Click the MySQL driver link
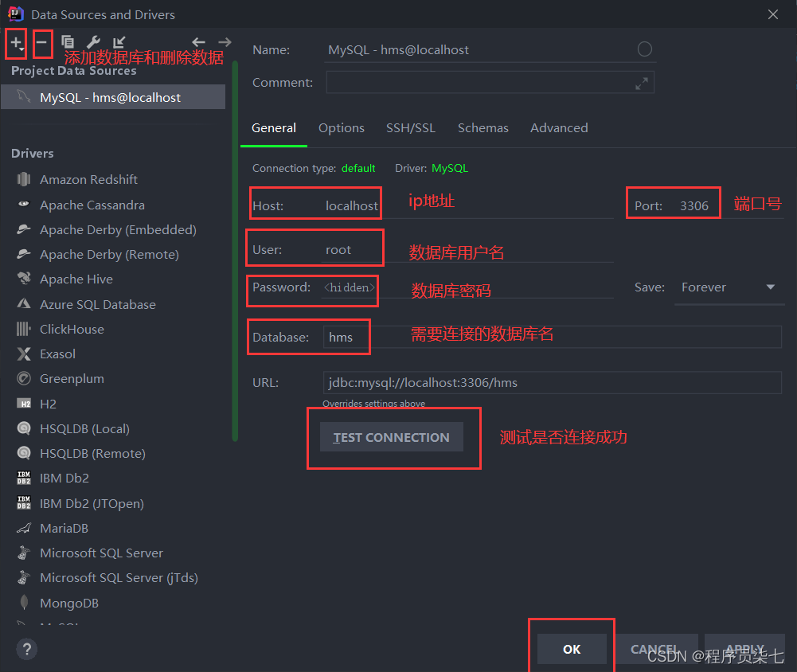The width and height of the screenshot is (797, 672). pyautogui.click(x=450, y=168)
